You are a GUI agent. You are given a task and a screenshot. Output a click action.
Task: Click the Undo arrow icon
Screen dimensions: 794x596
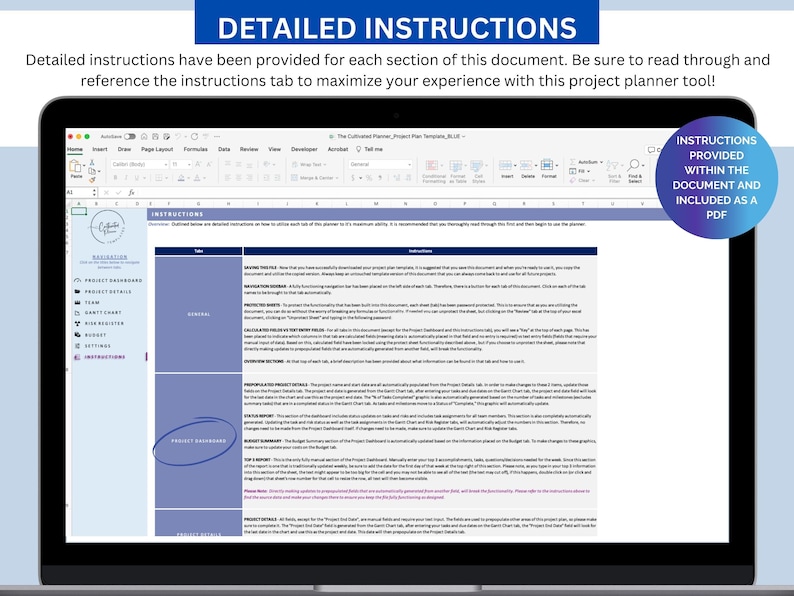[x=178, y=137]
